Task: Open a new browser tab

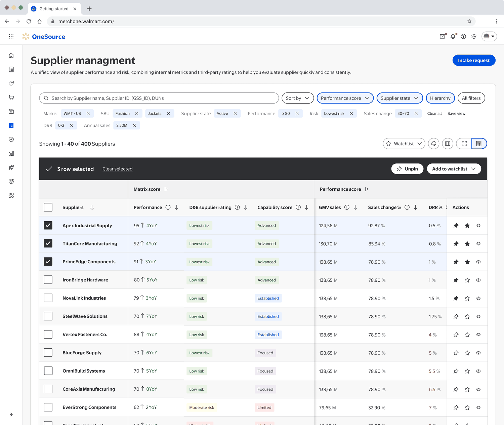Action: [89, 9]
